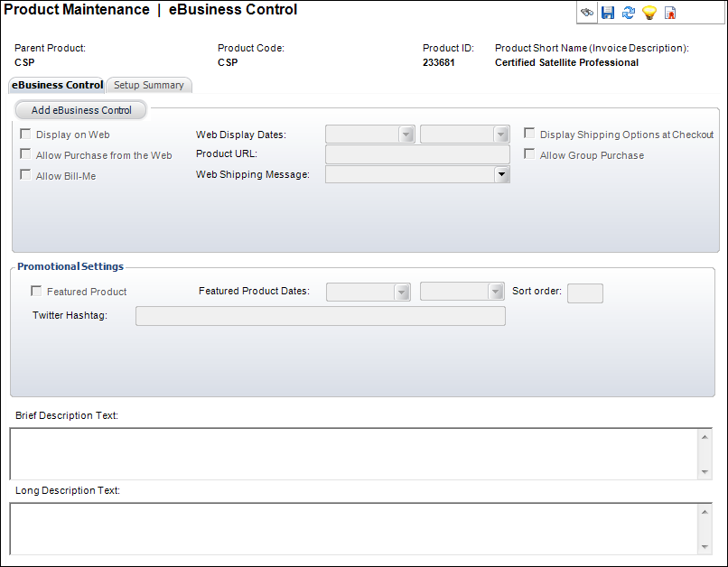Viewport: 728px width, 567px height.
Task: Enable the Display on Web checkbox
Action: coord(25,135)
